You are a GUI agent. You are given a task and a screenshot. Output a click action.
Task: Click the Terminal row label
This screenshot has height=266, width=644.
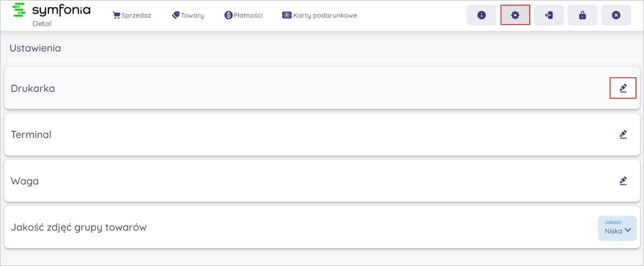click(x=31, y=134)
